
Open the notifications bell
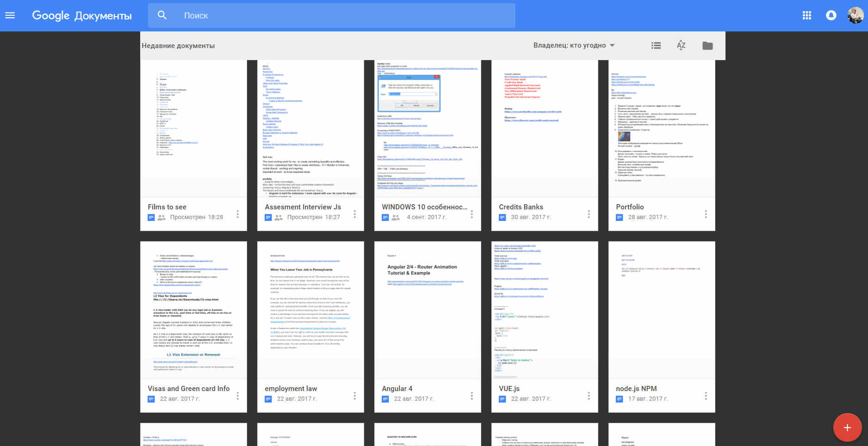(831, 15)
